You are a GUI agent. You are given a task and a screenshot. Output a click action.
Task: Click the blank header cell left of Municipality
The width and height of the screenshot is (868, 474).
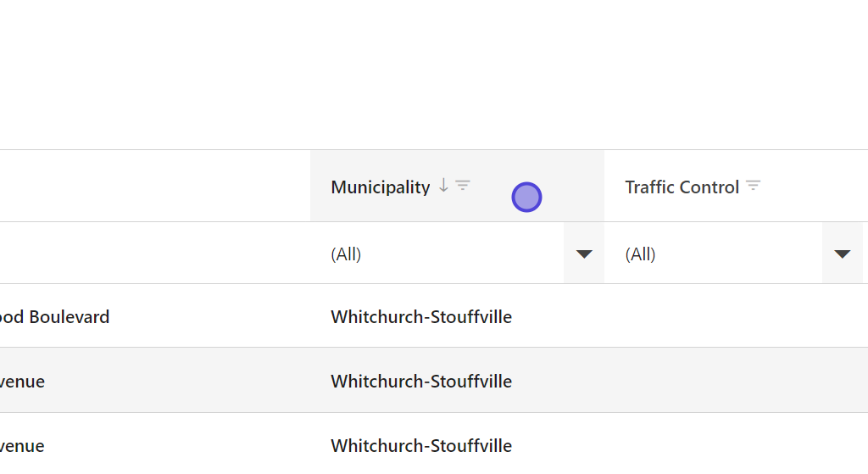[153, 187]
